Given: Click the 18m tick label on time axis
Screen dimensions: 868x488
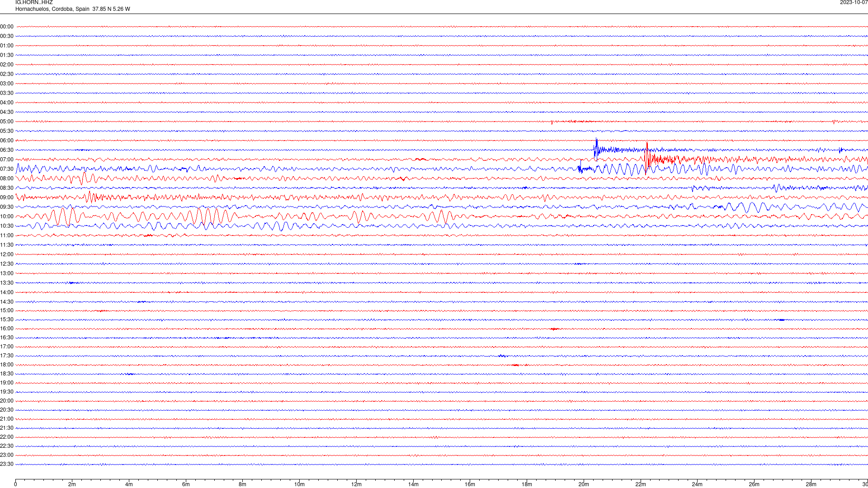Looking at the screenshot, I should (527, 484).
